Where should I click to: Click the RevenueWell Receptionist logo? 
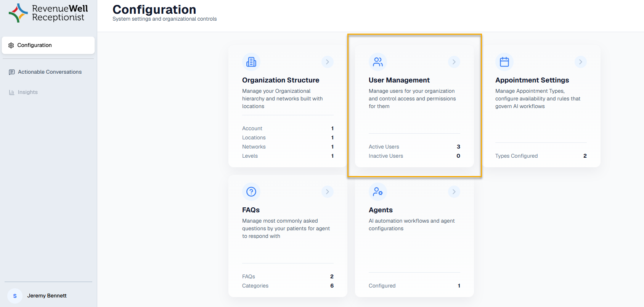[x=48, y=13]
